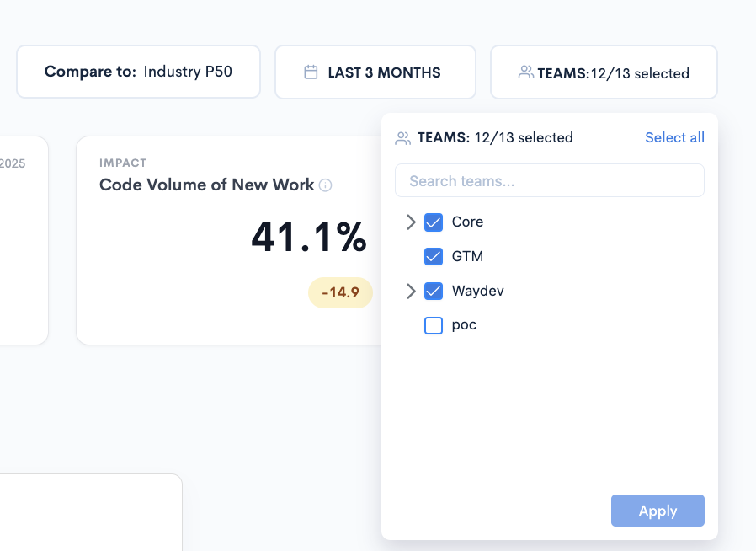Click the IMPACT category label
The width and height of the screenshot is (756, 551).
pyautogui.click(x=123, y=163)
